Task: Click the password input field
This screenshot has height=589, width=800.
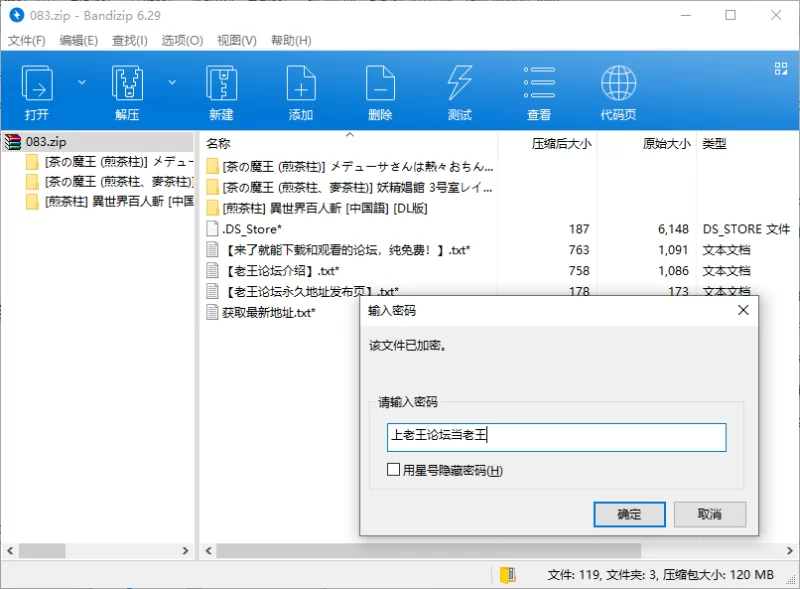Action: tap(556, 437)
